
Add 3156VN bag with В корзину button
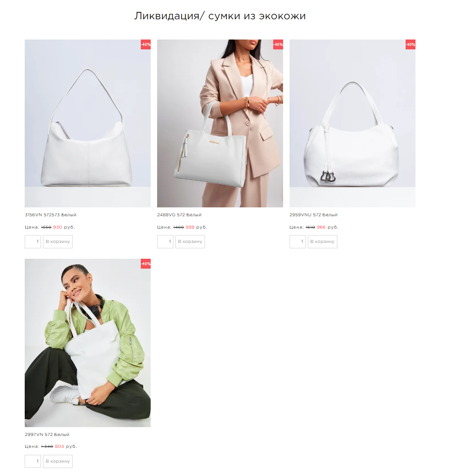(x=58, y=241)
